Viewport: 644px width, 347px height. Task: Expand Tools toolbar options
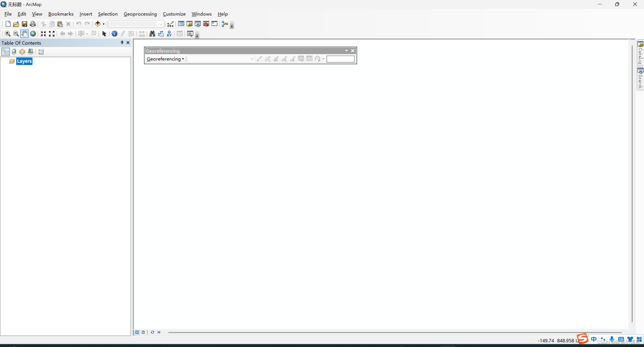click(197, 35)
